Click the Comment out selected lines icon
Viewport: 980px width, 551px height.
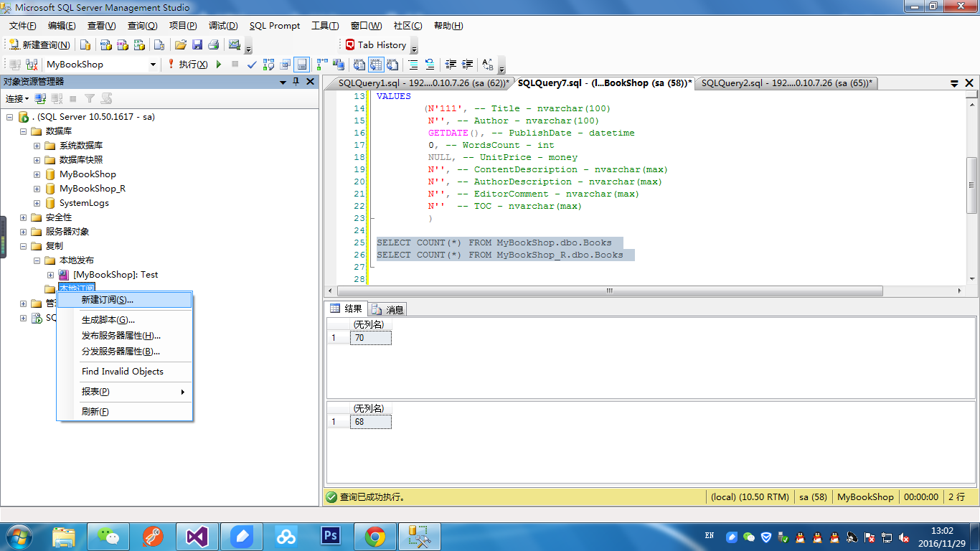pos(413,65)
